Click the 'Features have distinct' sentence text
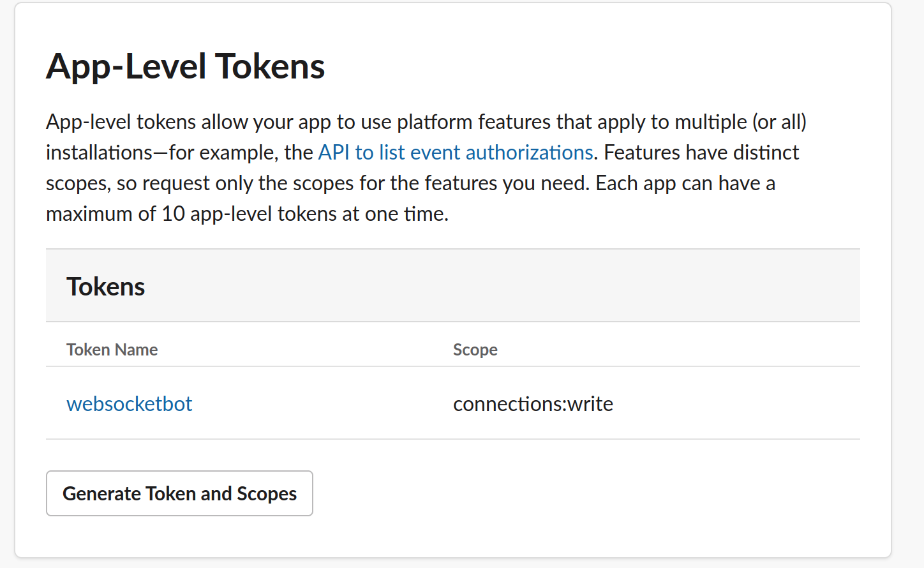 (x=701, y=153)
